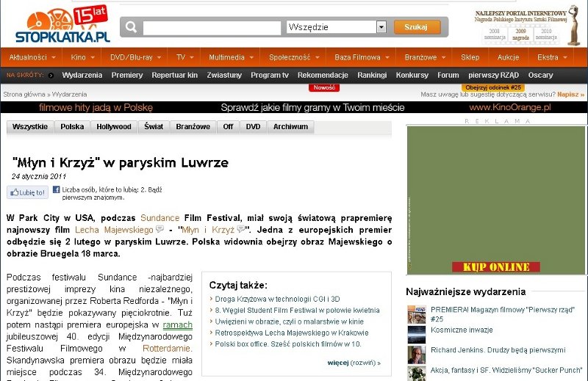Click the Stopklatka.pl logo

tap(62, 26)
